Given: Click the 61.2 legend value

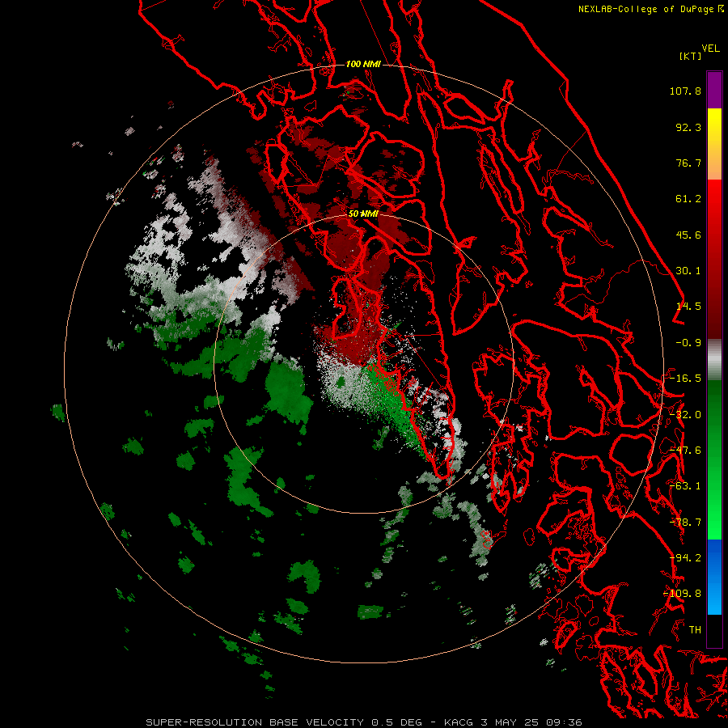Looking at the screenshot, I should tap(688, 199).
